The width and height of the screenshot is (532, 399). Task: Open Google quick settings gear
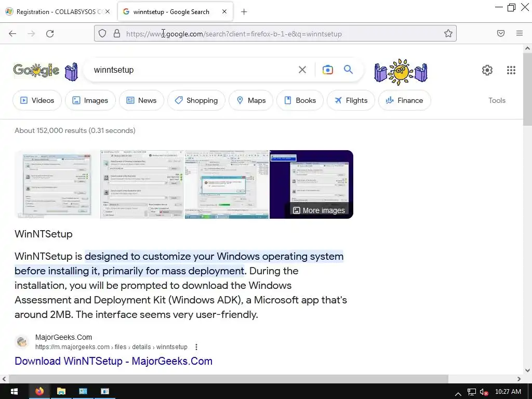pos(487,70)
